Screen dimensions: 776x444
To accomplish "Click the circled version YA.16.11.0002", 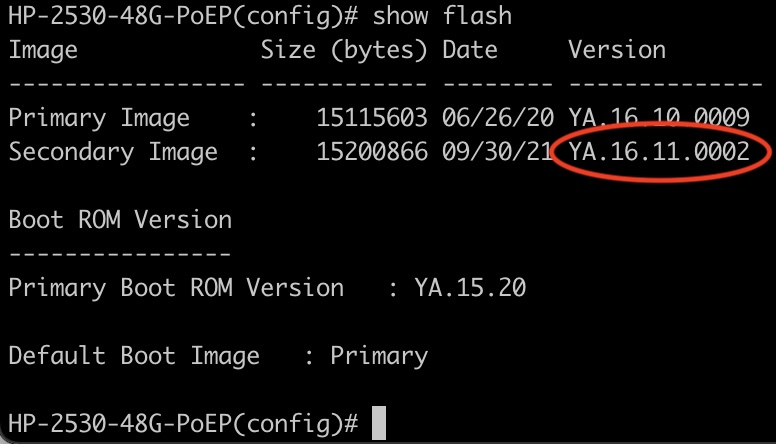I will [658, 152].
